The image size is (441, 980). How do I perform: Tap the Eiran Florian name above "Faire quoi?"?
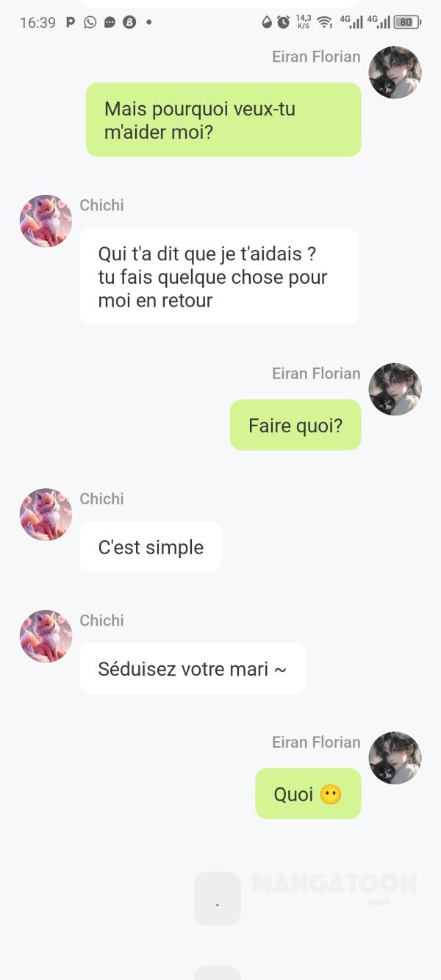tap(316, 373)
